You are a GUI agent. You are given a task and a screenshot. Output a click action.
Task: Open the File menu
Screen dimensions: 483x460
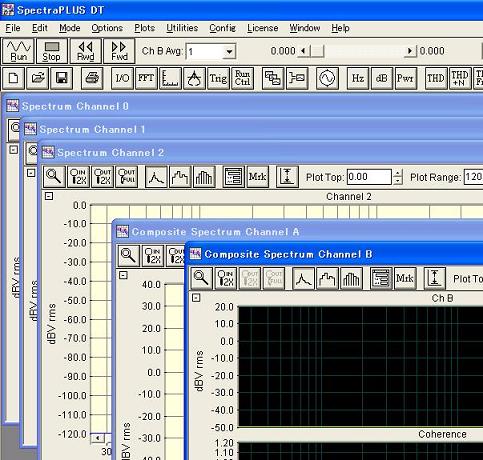click(13, 28)
